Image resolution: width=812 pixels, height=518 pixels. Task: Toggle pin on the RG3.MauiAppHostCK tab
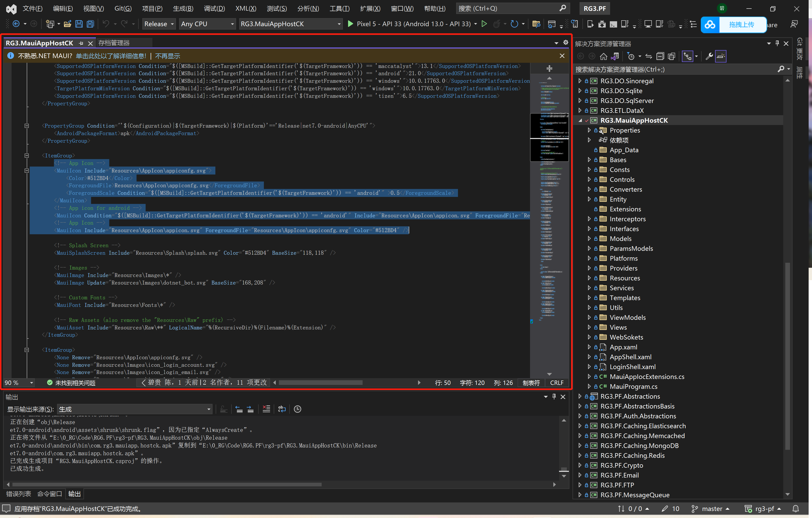coord(81,43)
